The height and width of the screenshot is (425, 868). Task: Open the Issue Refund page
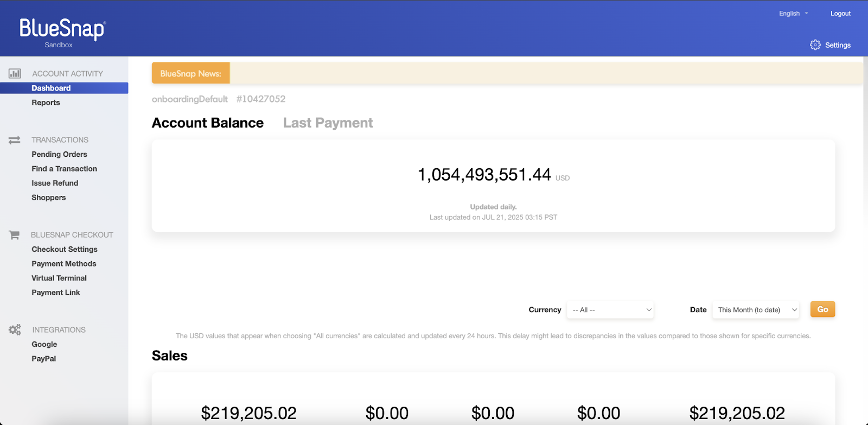click(55, 183)
